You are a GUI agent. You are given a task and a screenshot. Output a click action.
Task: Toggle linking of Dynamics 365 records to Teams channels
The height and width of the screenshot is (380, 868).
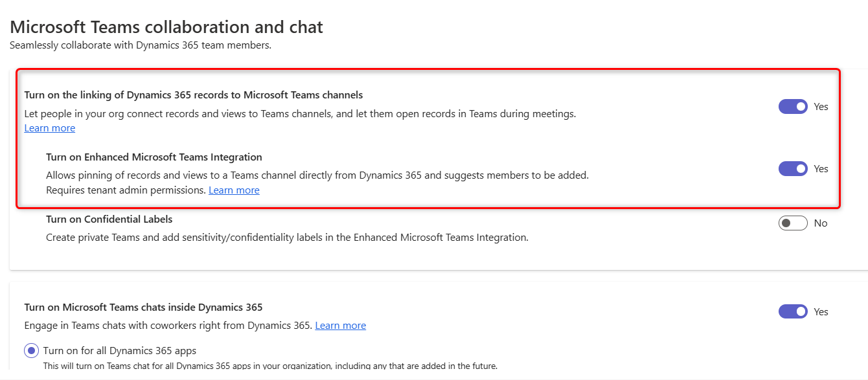[x=793, y=106]
